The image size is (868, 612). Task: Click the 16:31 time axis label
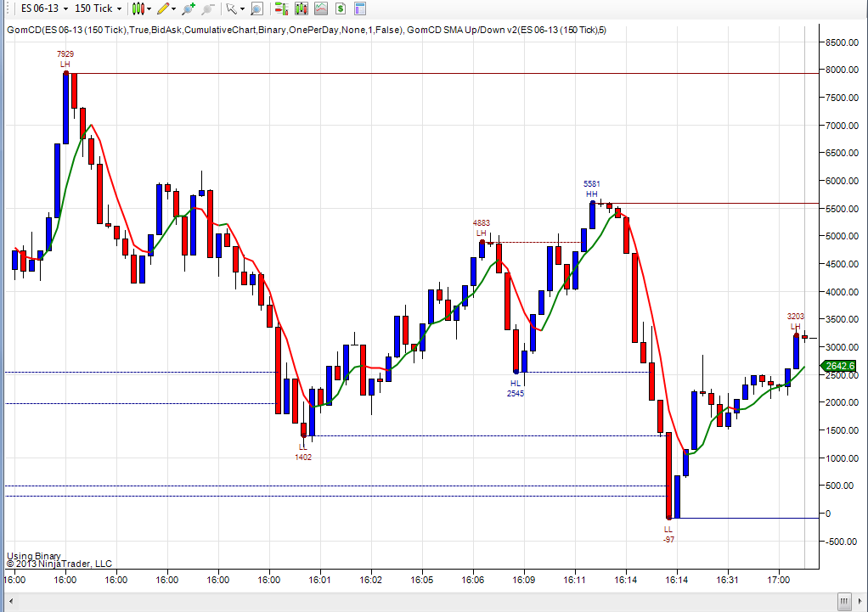(x=727, y=580)
